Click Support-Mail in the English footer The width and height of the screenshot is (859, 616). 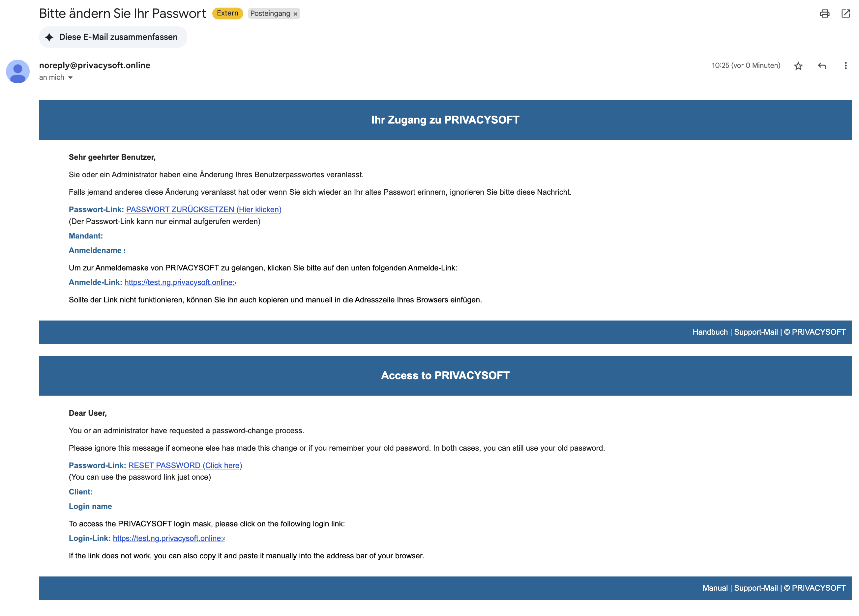point(755,588)
